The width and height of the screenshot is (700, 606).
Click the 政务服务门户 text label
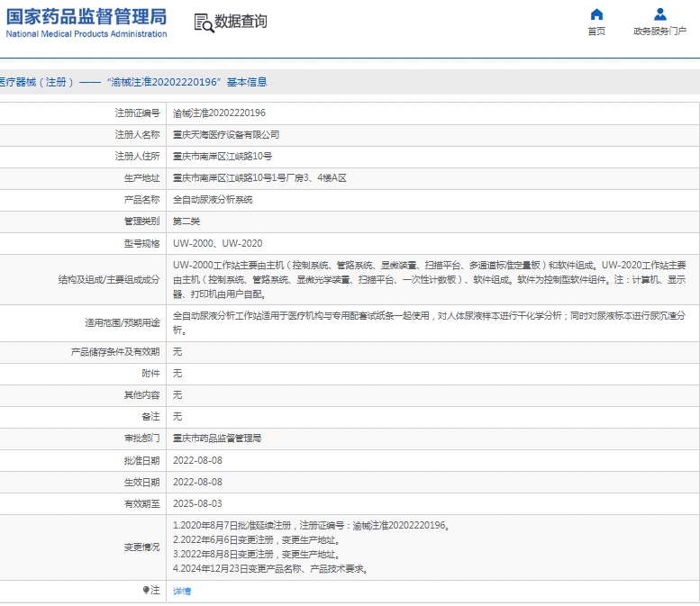(659, 32)
